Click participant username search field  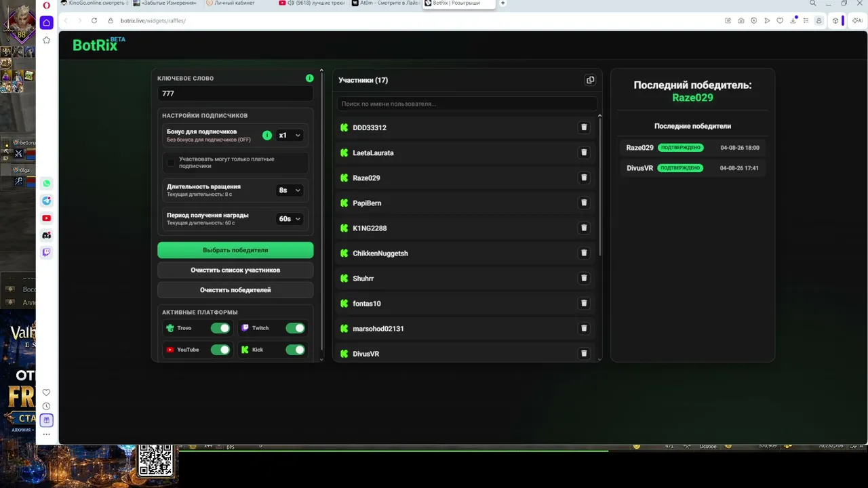coord(467,104)
